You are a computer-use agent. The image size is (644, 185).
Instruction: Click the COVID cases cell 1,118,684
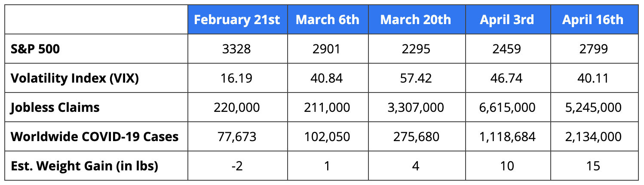click(x=507, y=137)
